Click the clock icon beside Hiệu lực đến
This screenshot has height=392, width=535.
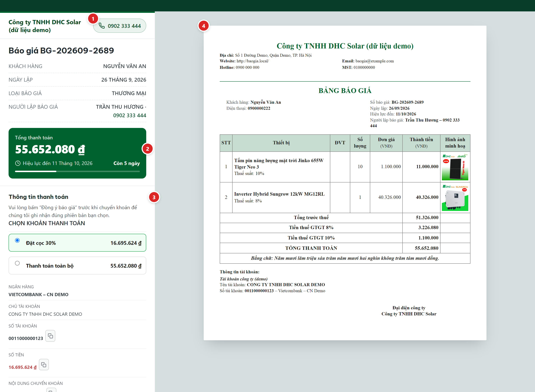[18, 163]
